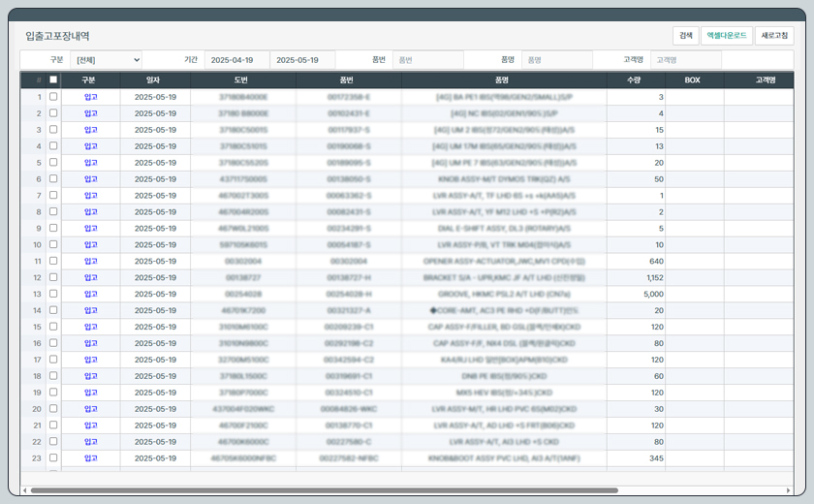
Task: Click the left arrow of horizontal scrollbar
Action: click(x=24, y=490)
